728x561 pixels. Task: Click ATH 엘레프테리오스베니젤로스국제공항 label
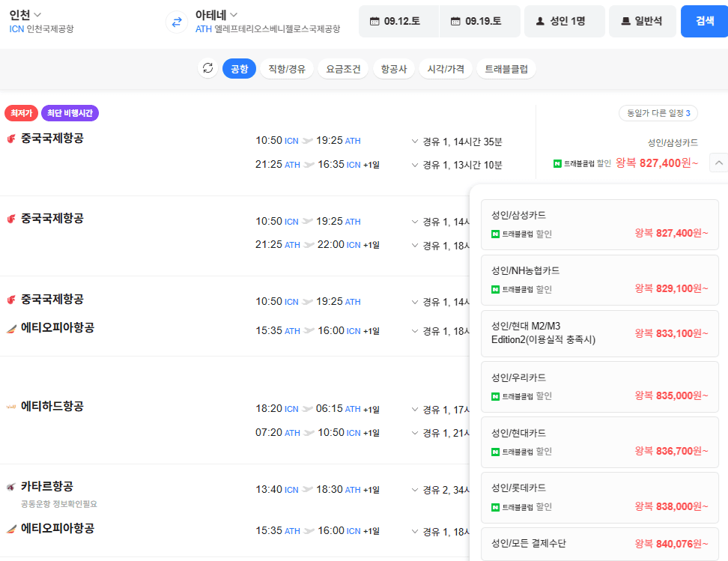tap(267, 28)
